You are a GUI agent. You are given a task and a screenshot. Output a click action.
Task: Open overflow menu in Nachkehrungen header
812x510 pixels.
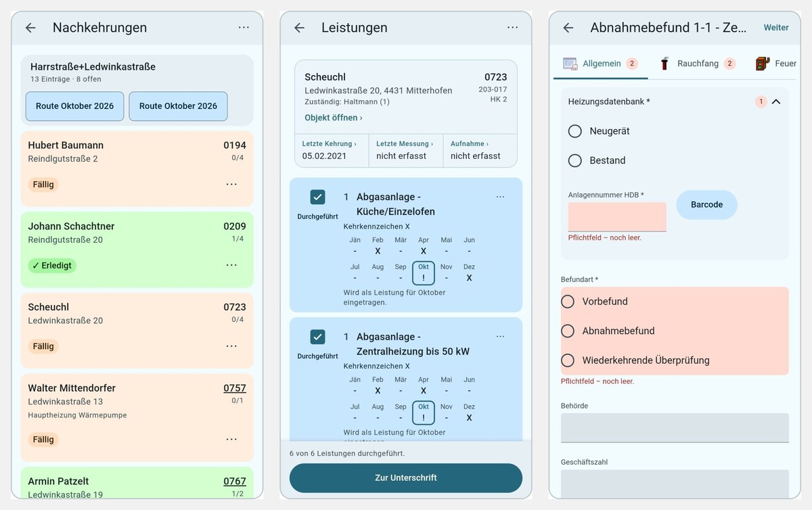[244, 28]
